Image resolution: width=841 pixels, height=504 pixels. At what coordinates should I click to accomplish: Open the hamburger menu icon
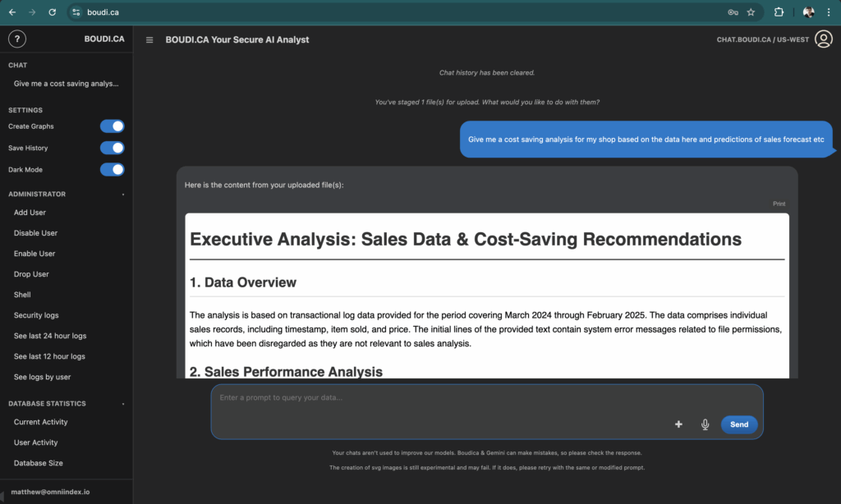point(149,39)
